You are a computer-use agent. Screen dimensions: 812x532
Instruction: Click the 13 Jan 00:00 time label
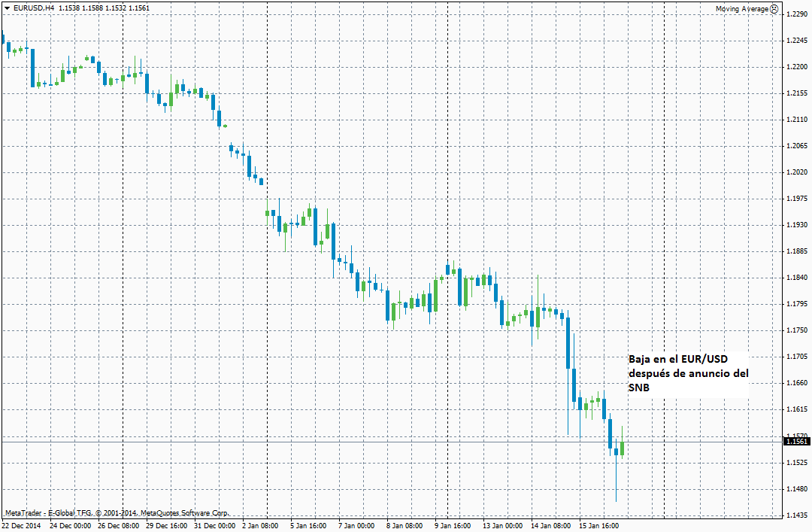503,526
